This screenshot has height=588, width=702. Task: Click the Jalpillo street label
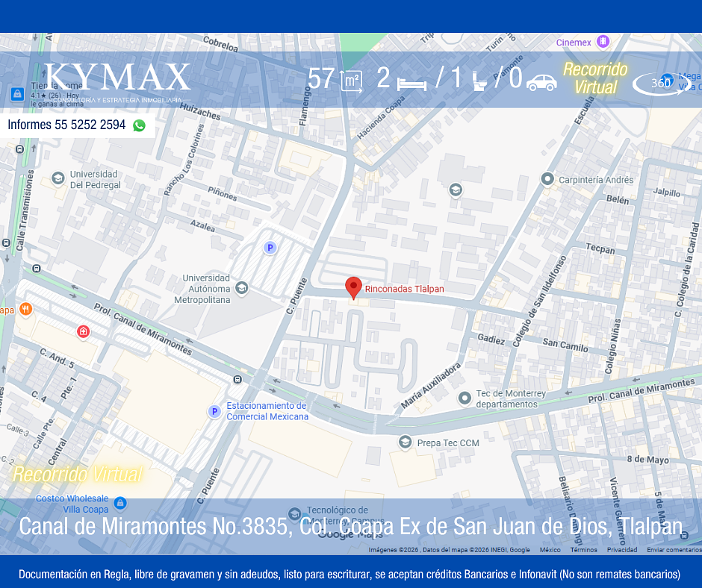tap(666, 192)
